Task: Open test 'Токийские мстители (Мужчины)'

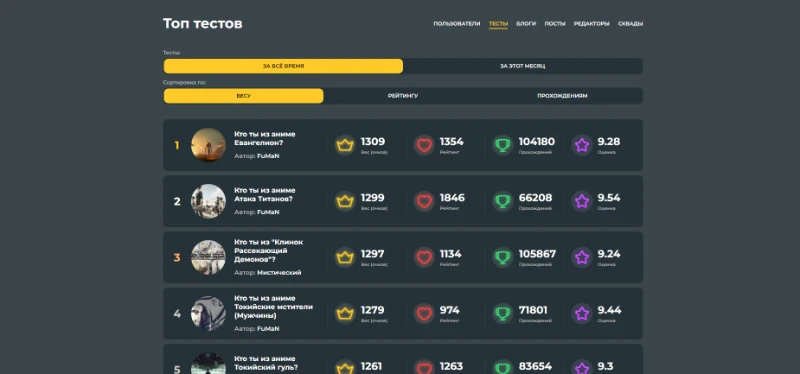Action: 273,307
